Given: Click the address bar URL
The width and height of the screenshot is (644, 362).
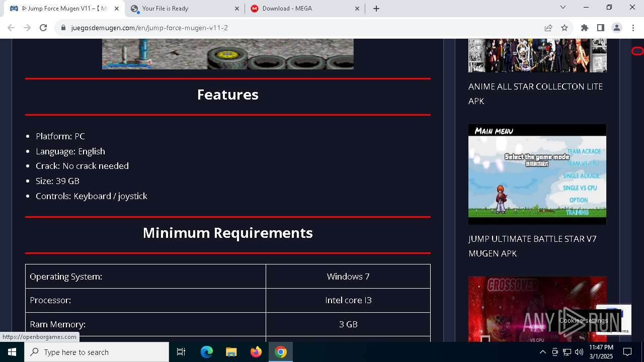Looking at the screenshot, I should [x=149, y=28].
